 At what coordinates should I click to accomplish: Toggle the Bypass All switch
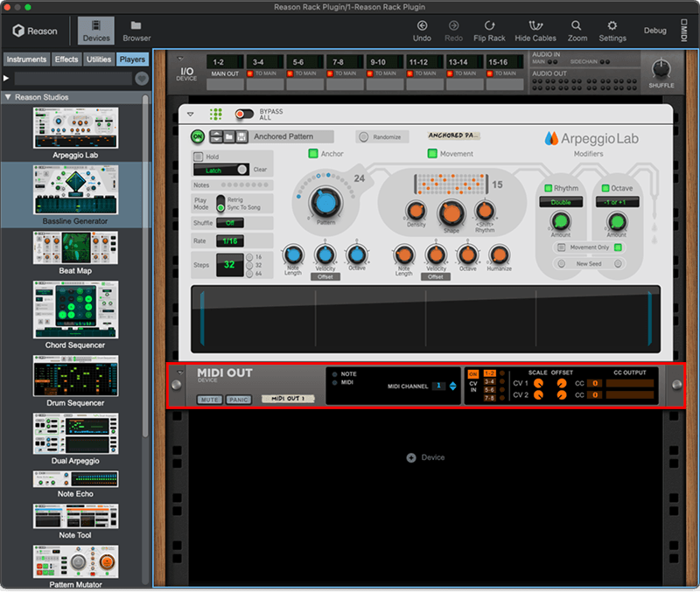point(244,115)
